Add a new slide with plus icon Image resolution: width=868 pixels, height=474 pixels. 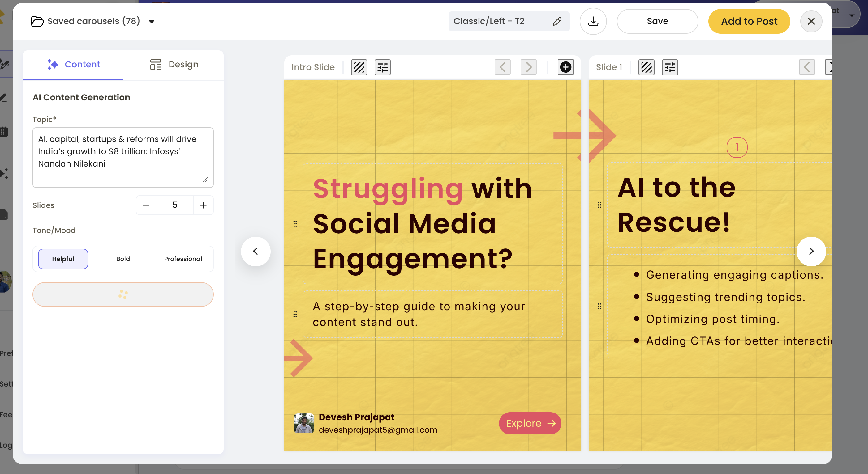pyautogui.click(x=565, y=67)
